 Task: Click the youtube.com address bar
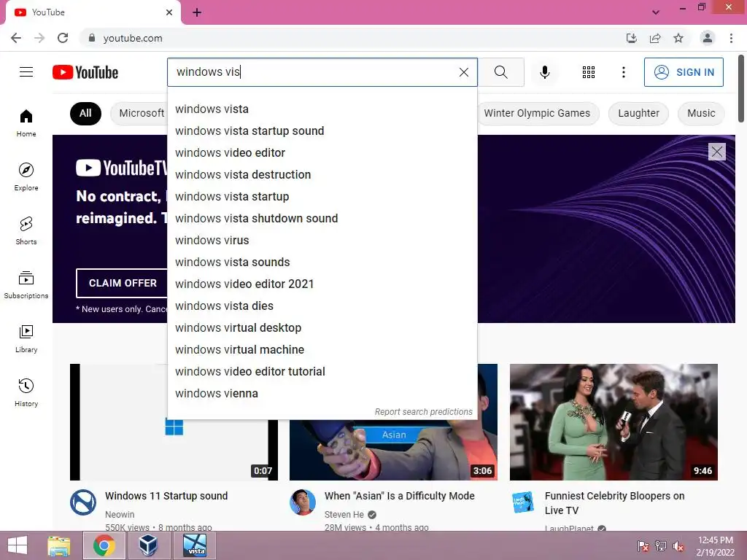pos(352,38)
